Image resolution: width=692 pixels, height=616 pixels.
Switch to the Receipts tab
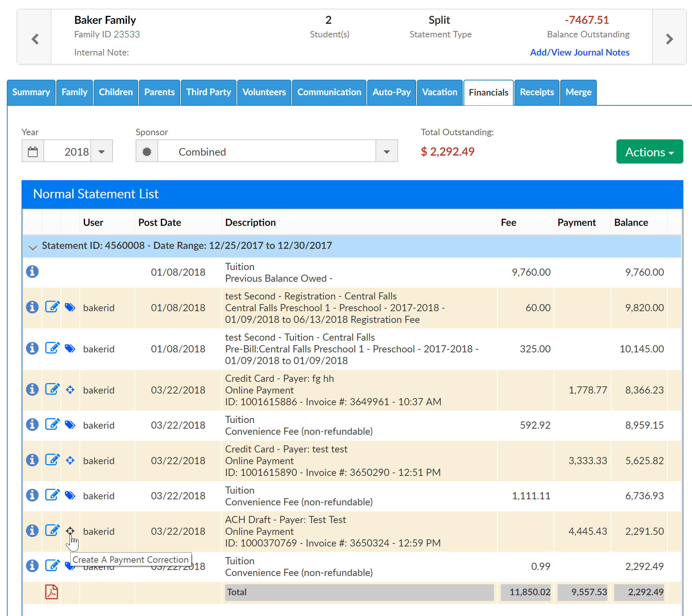click(x=536, y=93)
